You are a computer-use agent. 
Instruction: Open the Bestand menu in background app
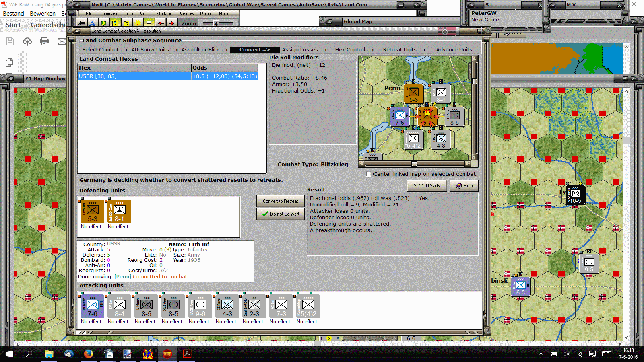point(13,14)
